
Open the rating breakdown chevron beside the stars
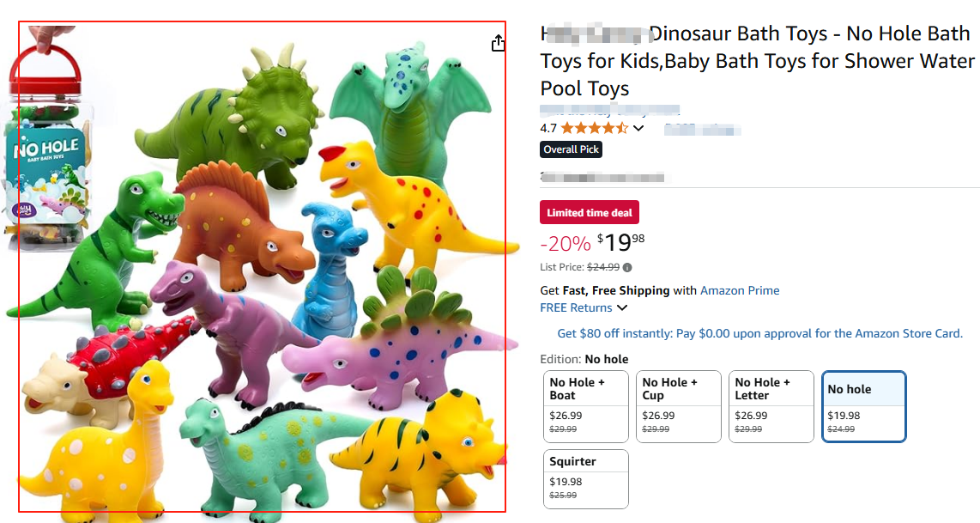[x=638, y=128]
